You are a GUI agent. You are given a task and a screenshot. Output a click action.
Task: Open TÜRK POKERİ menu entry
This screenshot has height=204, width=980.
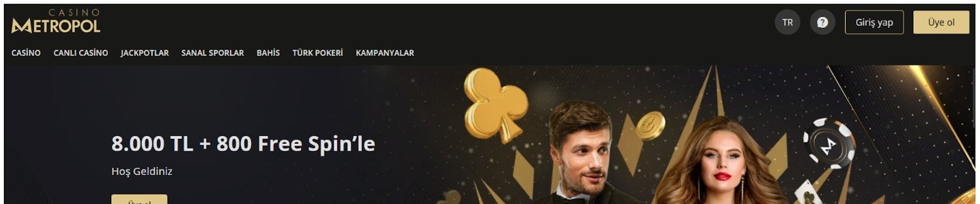coord(318,53)
